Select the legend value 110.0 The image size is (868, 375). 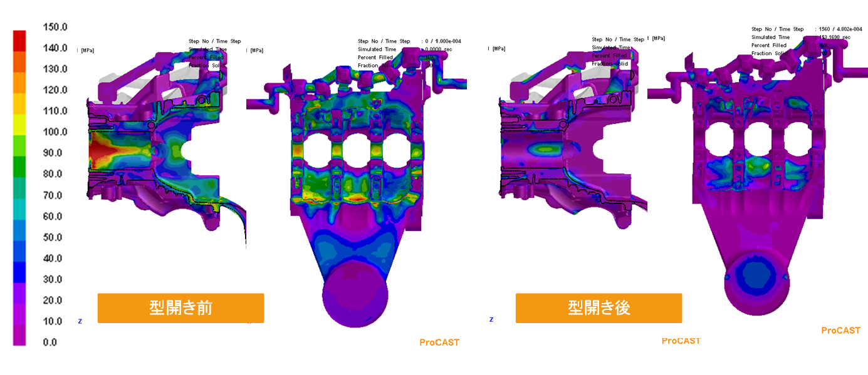(55, 111)
